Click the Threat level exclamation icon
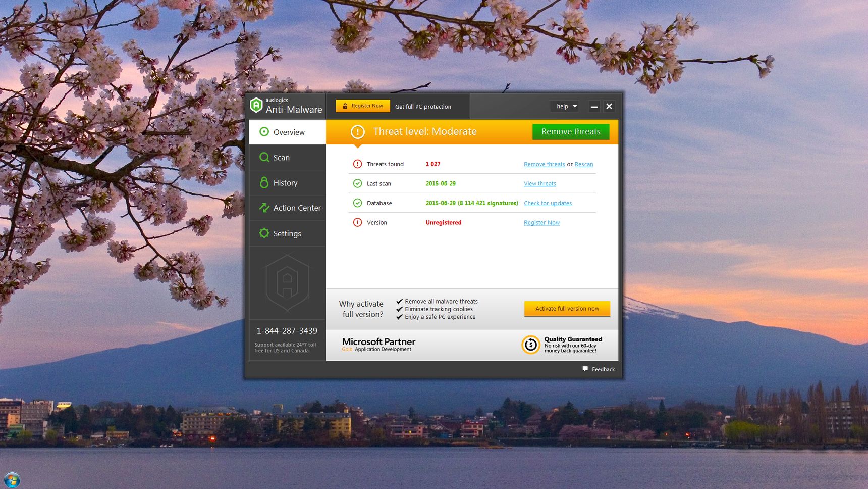The image size is (868, 489). click(x=358, y=132)
